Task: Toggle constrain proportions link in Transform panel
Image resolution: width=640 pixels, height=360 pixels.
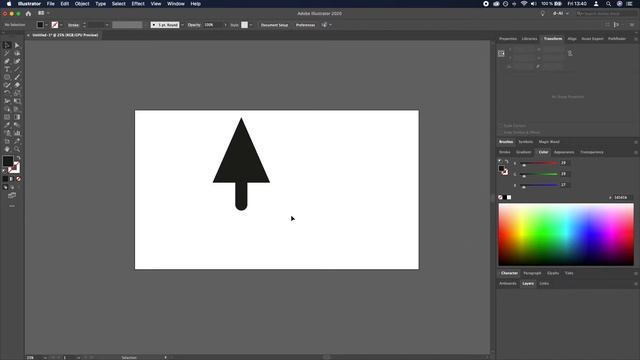Action: 570,53
